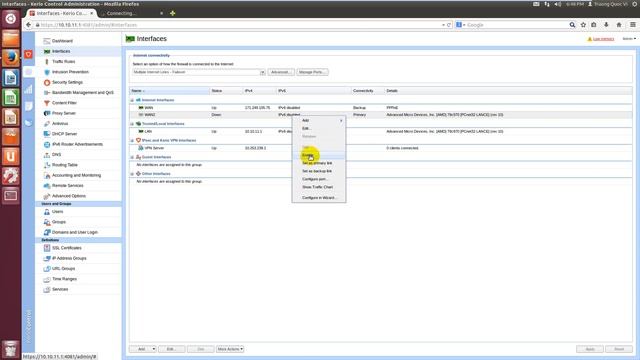Image resolution: width=640 pixels, height=360 pixels.
Task: Open Proxy Server section
Action: 64,113
